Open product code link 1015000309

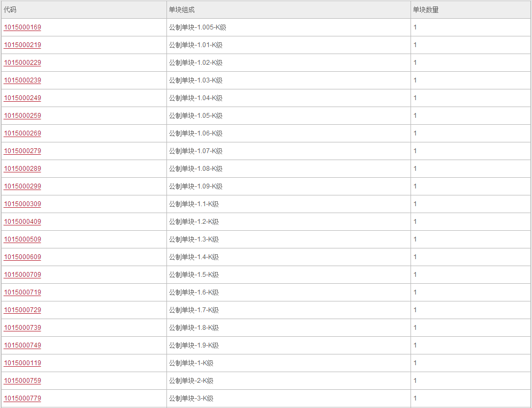(22, 203)
